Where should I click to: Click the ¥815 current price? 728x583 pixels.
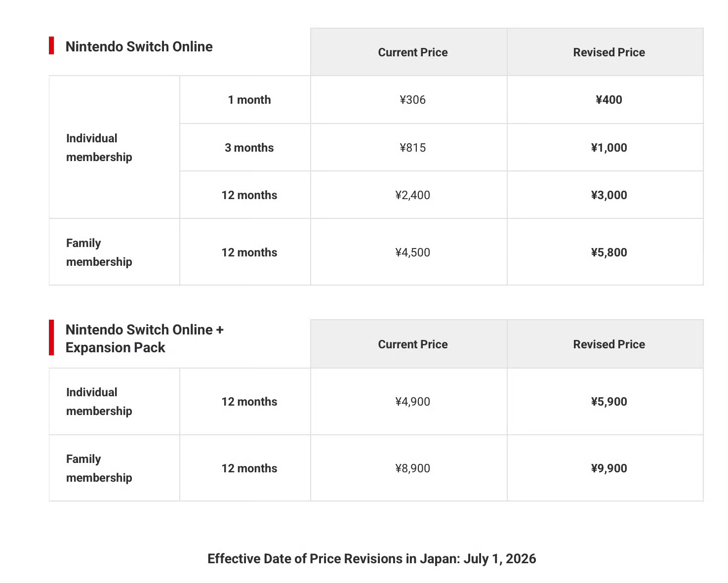(x=413, y=148)
